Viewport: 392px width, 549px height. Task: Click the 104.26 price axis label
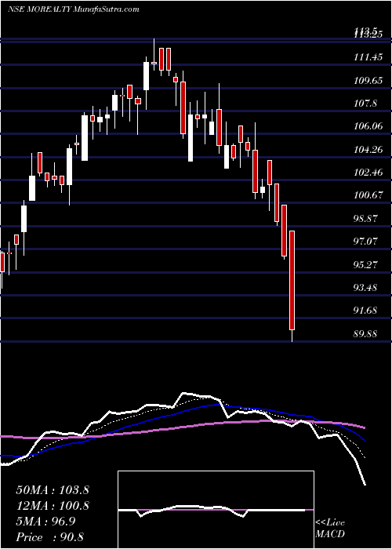pyautogui.click(x=368, y=150)
